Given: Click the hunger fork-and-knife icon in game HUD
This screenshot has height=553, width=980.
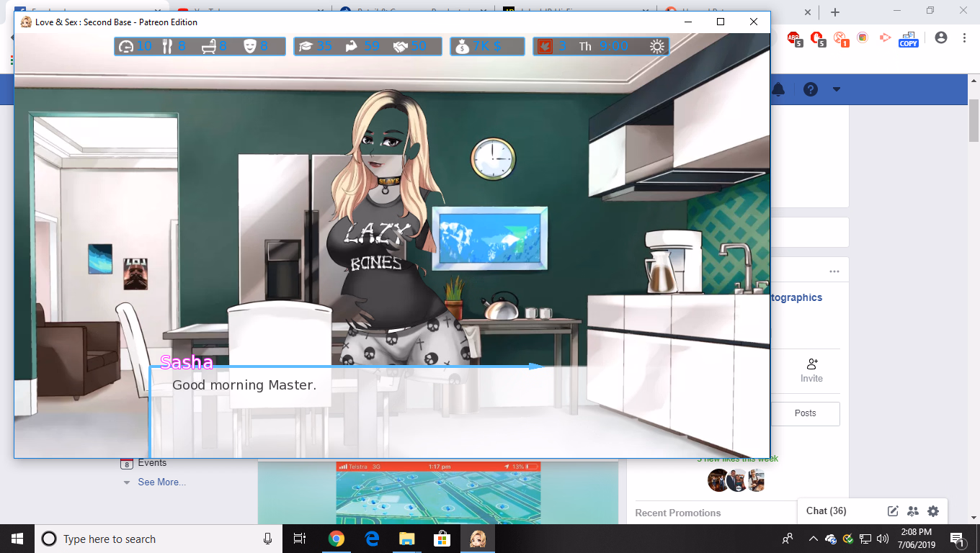Looking at the screenshot, I should tap(167, 47).
